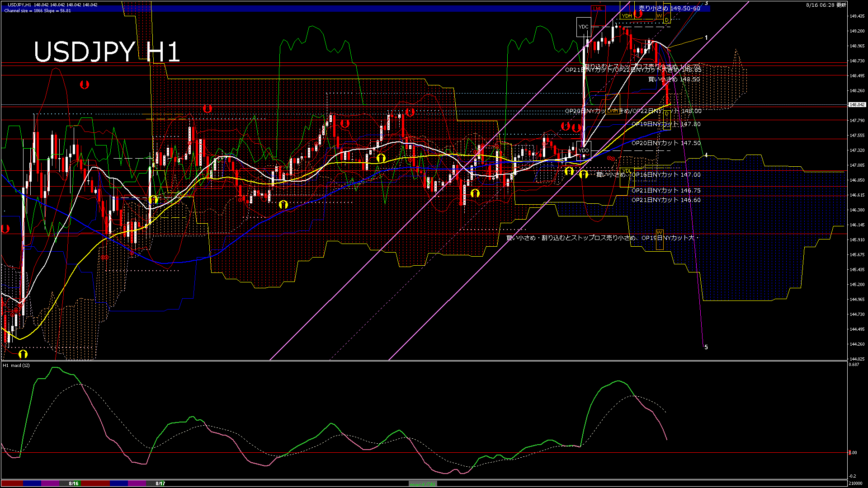Screen dimensions: 868x488
Task: Click the red down-arrow under USDJPY title
Action: (84, 84)
